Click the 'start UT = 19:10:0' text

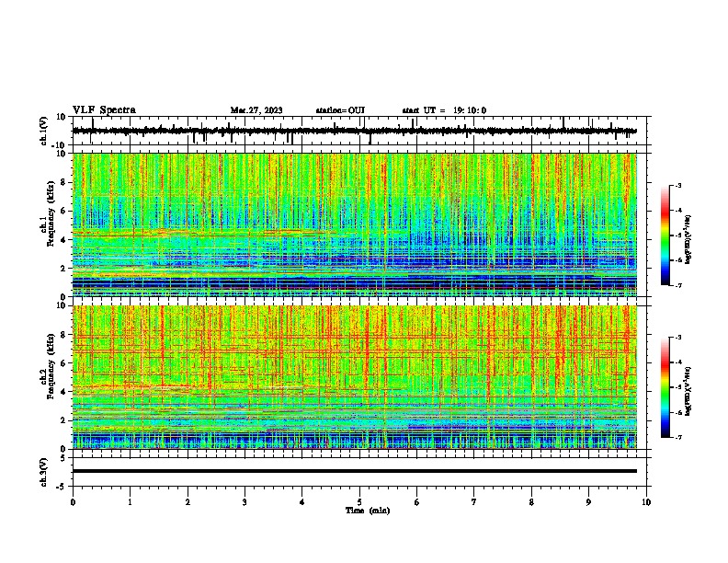tap(444, 110)
